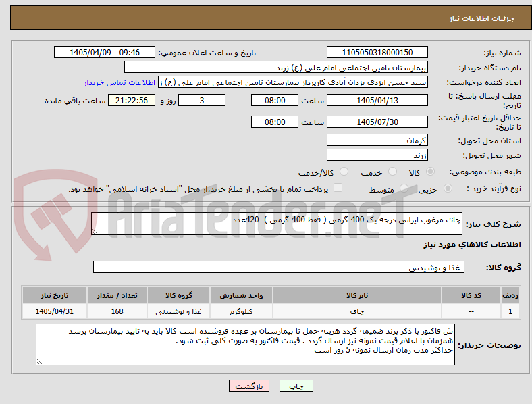Click the resize handle of buyer notes textarea
Viewport: 532px width, 404px height.
[x=39, y=362]
